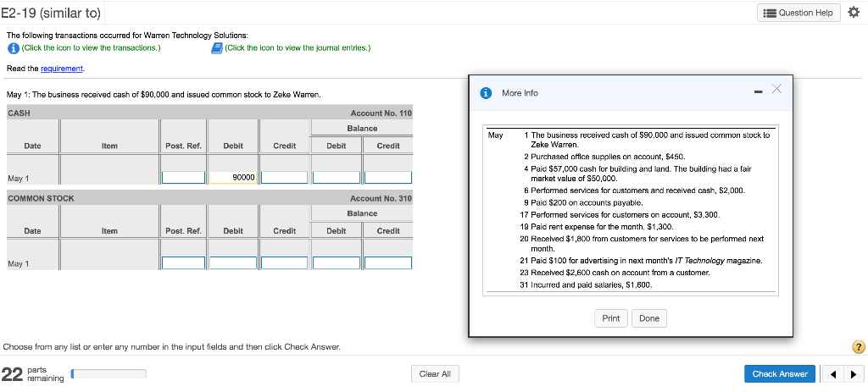Viewport: 868px width, 392px height.
Task: Click the yellow help question mark icon
Action: point(858,347)
